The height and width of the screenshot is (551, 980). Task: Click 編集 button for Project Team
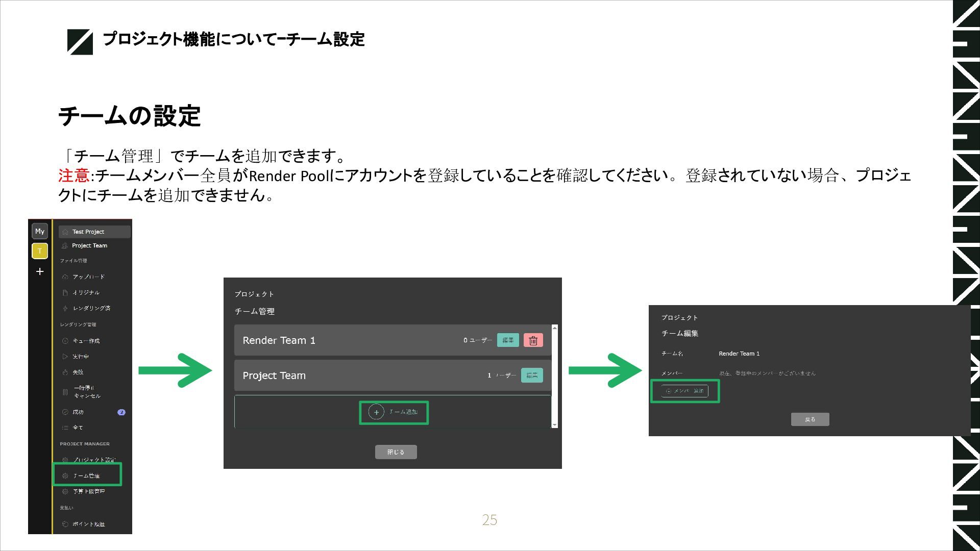click(532, 375)
